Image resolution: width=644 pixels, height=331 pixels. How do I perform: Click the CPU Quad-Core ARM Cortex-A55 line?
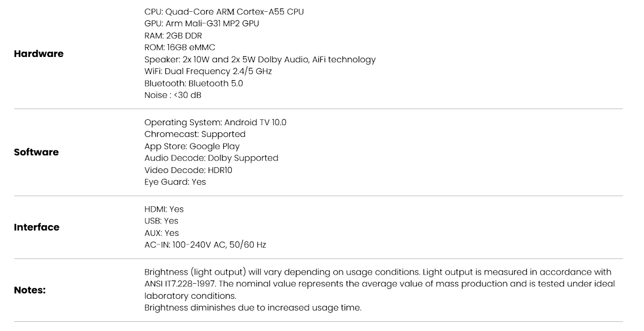224,12
